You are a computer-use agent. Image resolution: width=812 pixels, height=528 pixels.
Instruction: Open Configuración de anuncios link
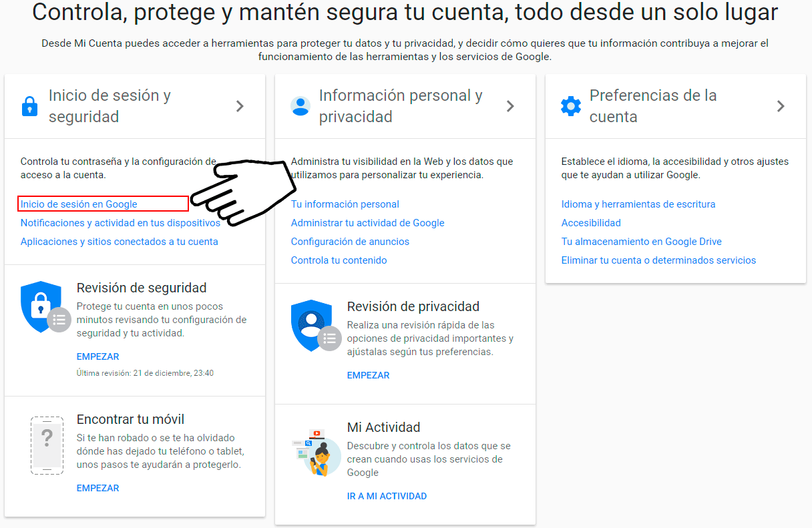click(351, 242)
